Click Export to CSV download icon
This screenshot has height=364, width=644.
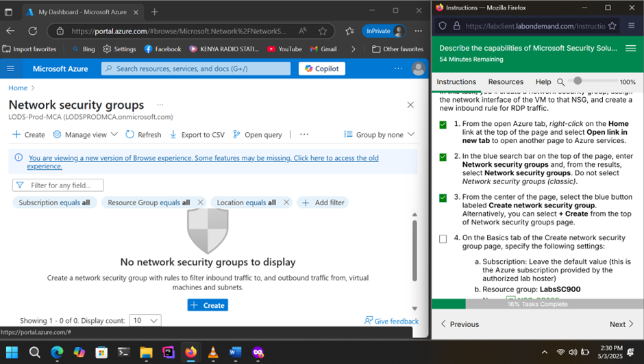(x=173, y=135)
